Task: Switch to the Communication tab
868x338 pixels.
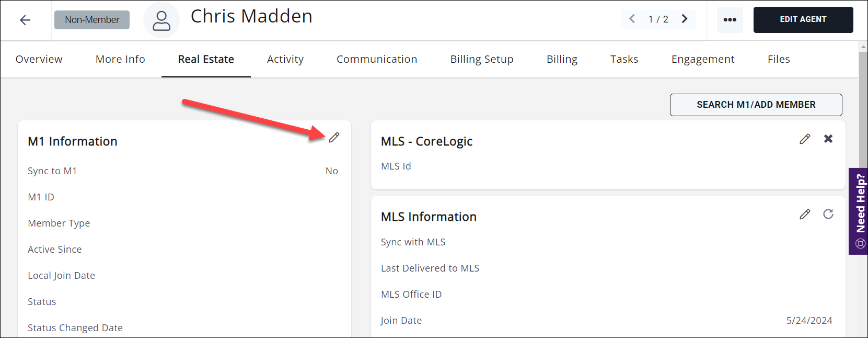Action: click(377, 59)
